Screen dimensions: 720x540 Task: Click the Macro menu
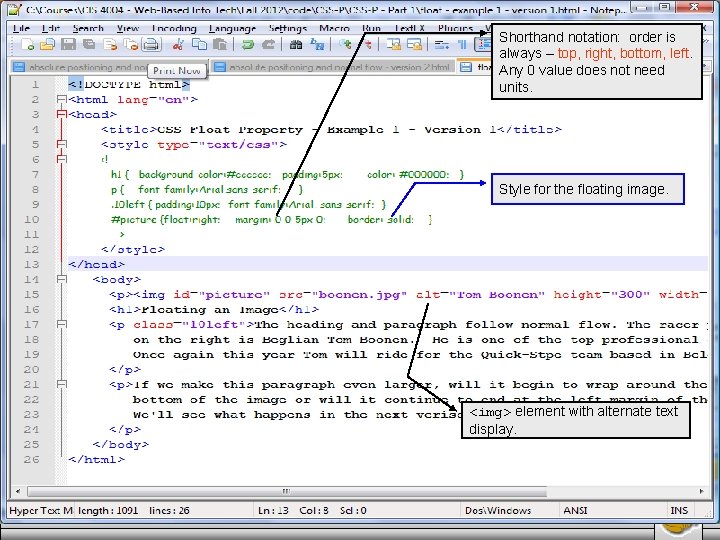336,28
